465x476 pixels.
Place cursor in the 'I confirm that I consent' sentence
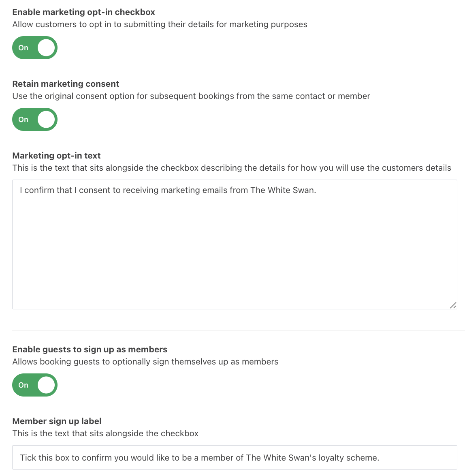(168, 190)
